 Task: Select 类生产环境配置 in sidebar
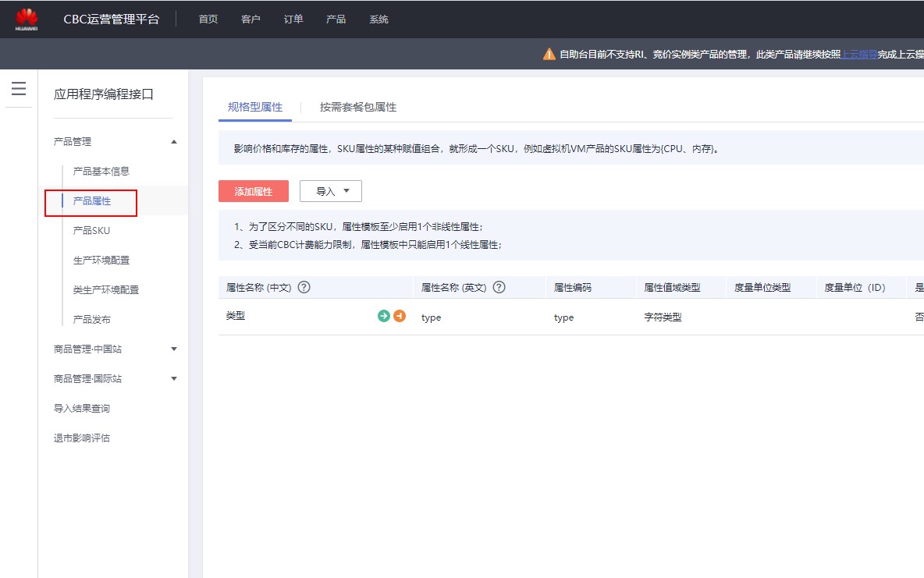[x=106, y=290]
